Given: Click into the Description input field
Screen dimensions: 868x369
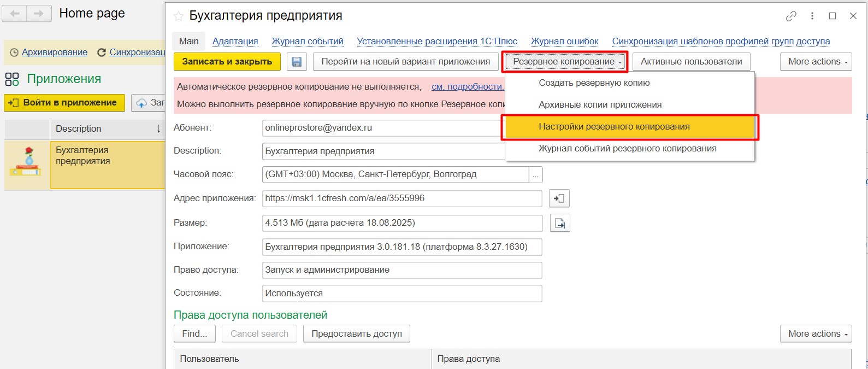Looking at the screenshot, I should pyautogui.click(x=382, y=151).
